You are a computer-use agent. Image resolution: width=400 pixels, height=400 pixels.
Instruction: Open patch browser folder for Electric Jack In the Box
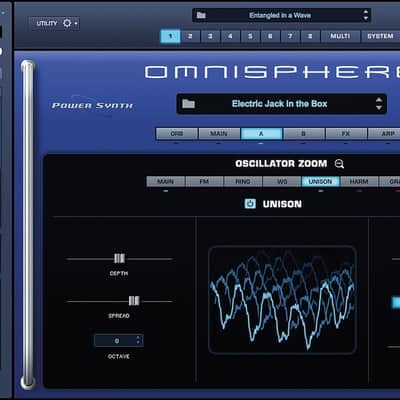[x=188, y=104]
